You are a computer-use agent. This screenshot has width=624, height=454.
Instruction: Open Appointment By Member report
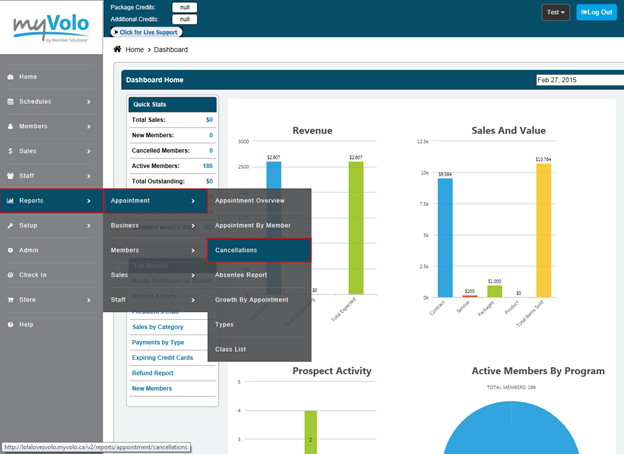point(258,225)
